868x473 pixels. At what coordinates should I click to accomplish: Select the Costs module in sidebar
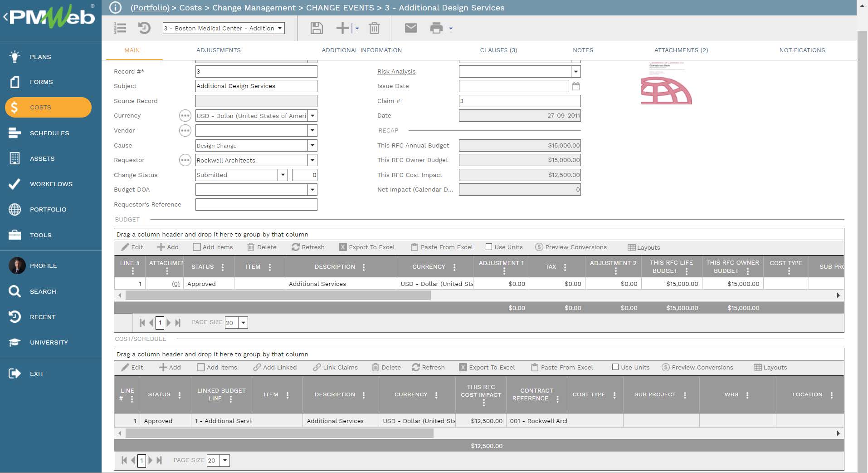tap(48, 107)
